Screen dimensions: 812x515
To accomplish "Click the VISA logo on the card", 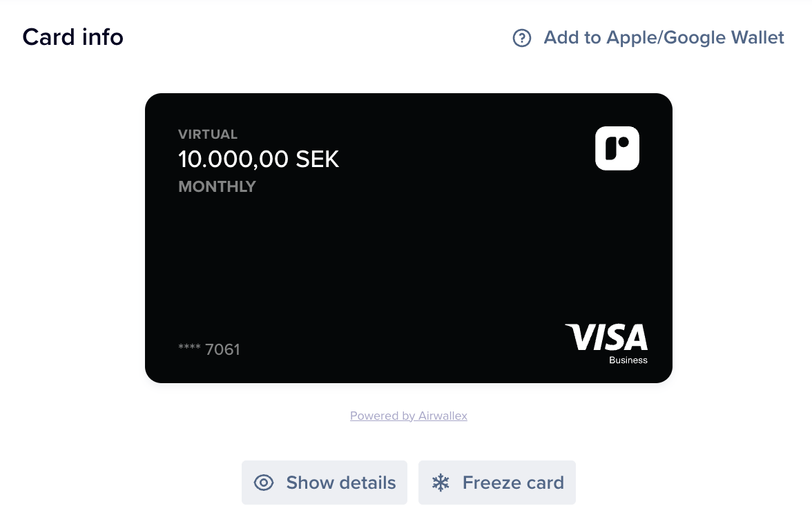I will click(607, 337).
